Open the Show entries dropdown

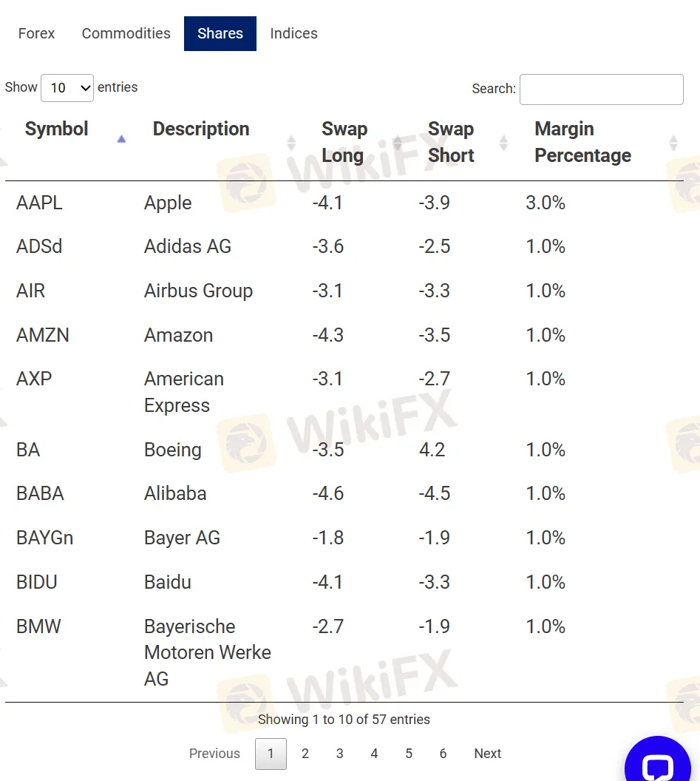pyautogui.click(x=67, y=88)
